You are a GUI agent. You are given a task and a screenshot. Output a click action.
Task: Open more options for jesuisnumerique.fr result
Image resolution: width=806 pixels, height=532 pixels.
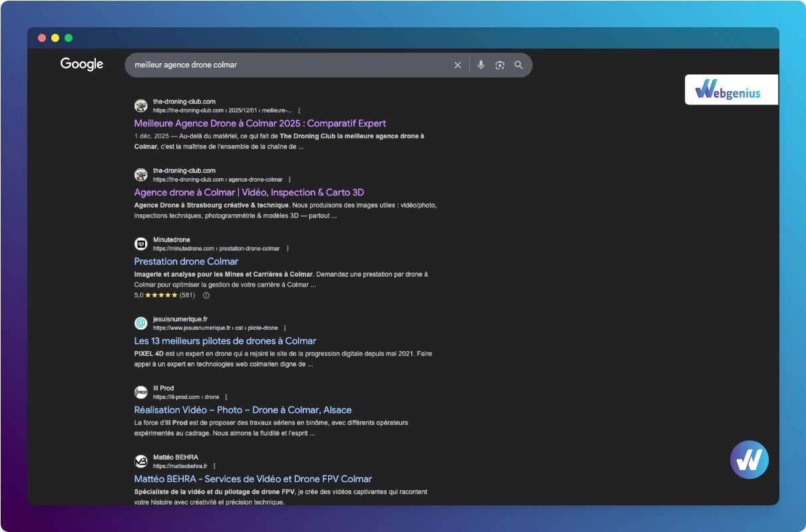tap(285, 328)
